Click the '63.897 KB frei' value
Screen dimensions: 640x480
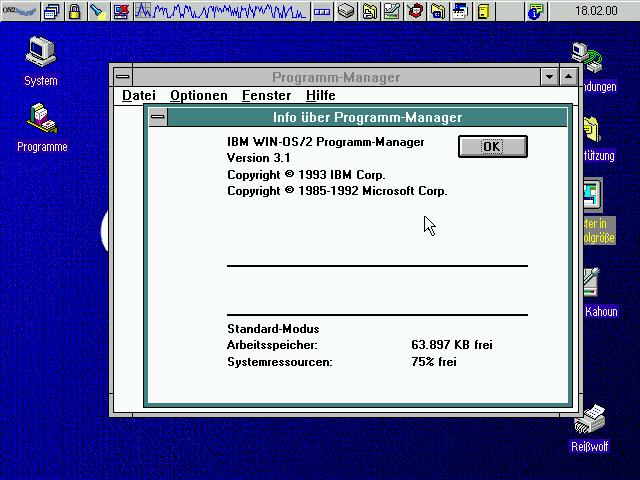[x=452, y=345]
